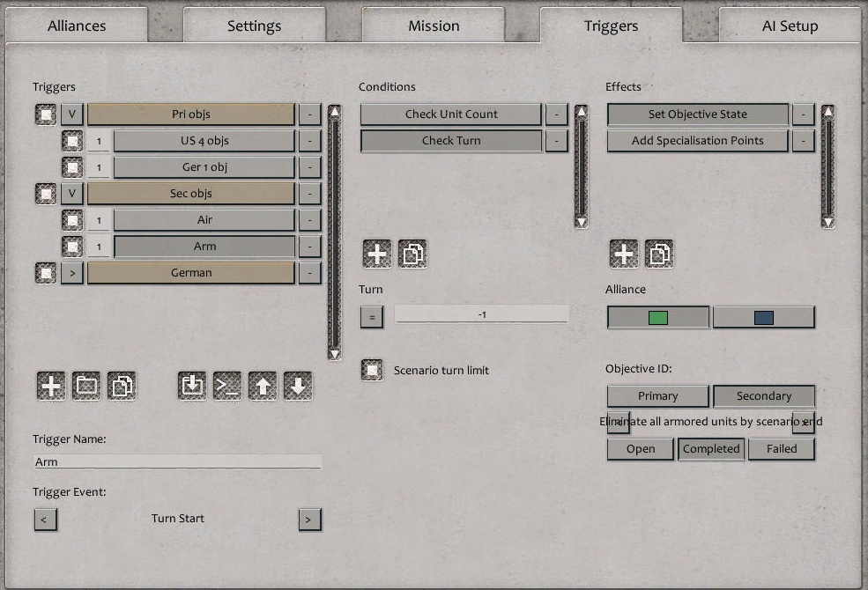Go to next objective ID

click(x=804, y=423)
